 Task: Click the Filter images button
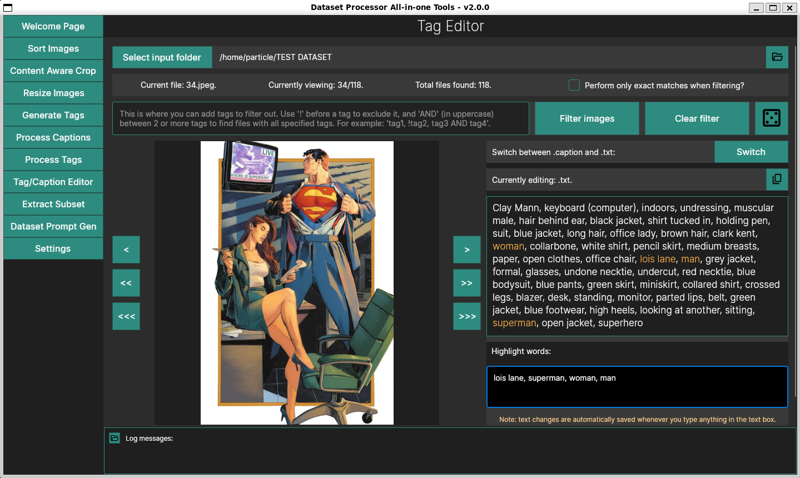point(587,118)
